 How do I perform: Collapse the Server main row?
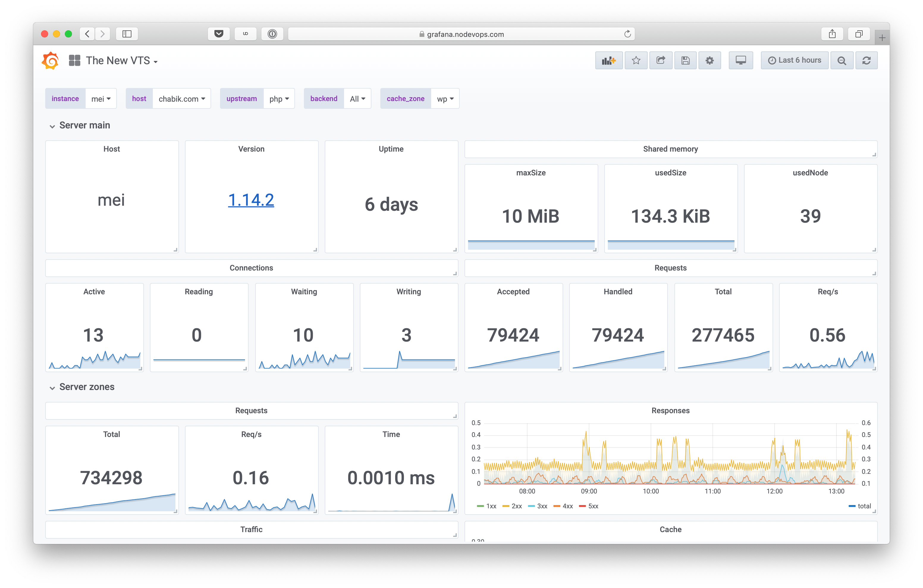point(84,125)
